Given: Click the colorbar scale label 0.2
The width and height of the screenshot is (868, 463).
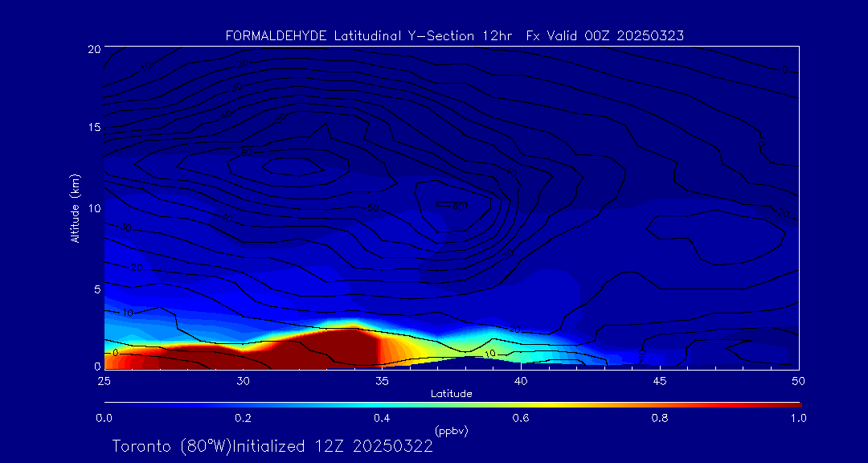Looking at the screenshot, I should (x=243, y=418).
